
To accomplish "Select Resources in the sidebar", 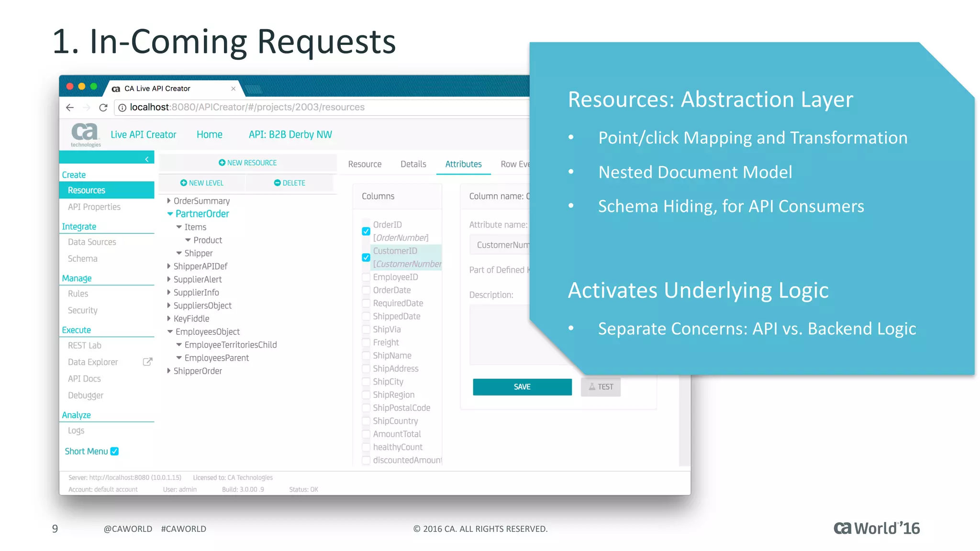I will pos(107,190).
